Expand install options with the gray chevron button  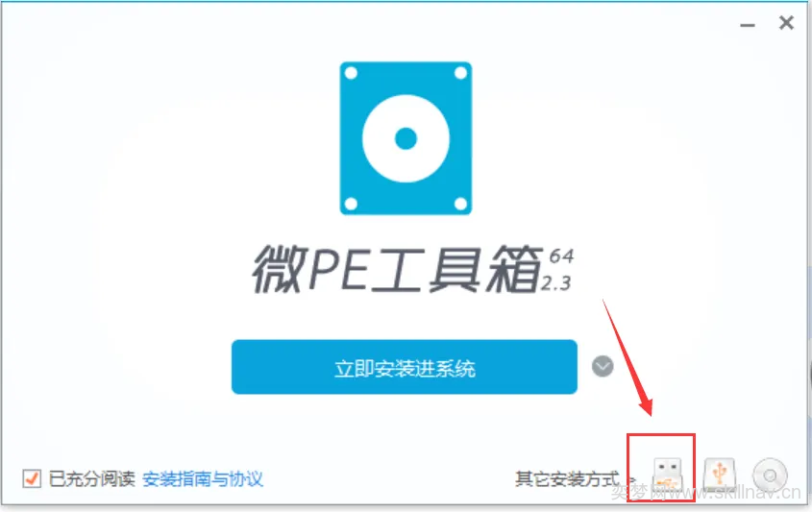pyautogui.click(x=603, y=367)
